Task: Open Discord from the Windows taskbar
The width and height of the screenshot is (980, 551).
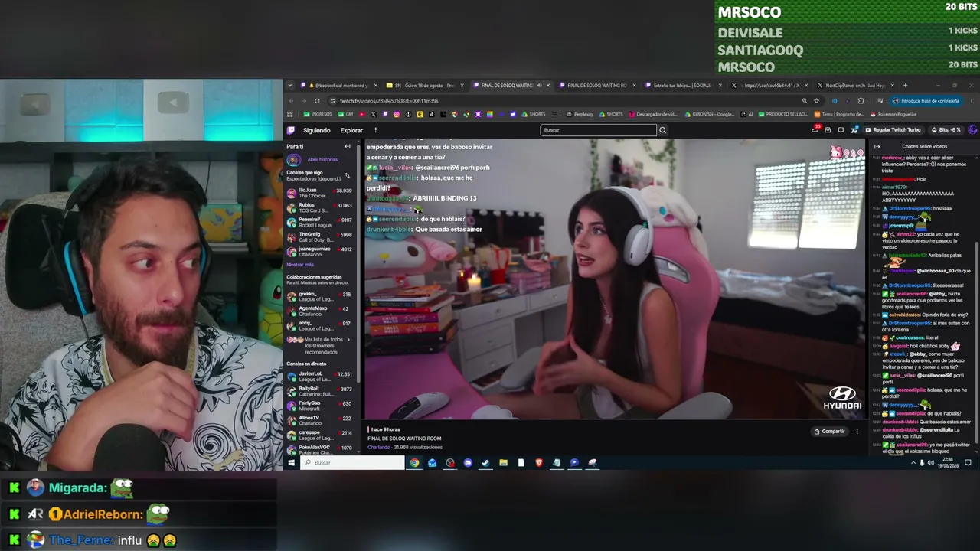Action: click(x=468, y=462)
